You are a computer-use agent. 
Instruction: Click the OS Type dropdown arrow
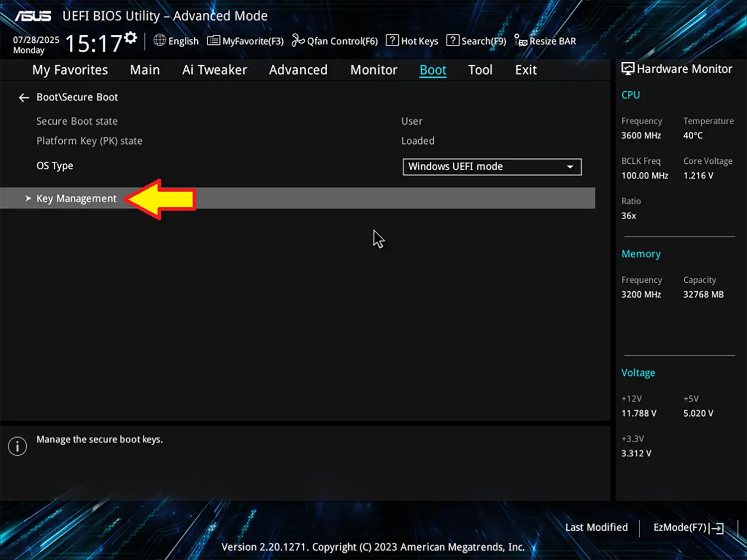(x=570, y=167)
